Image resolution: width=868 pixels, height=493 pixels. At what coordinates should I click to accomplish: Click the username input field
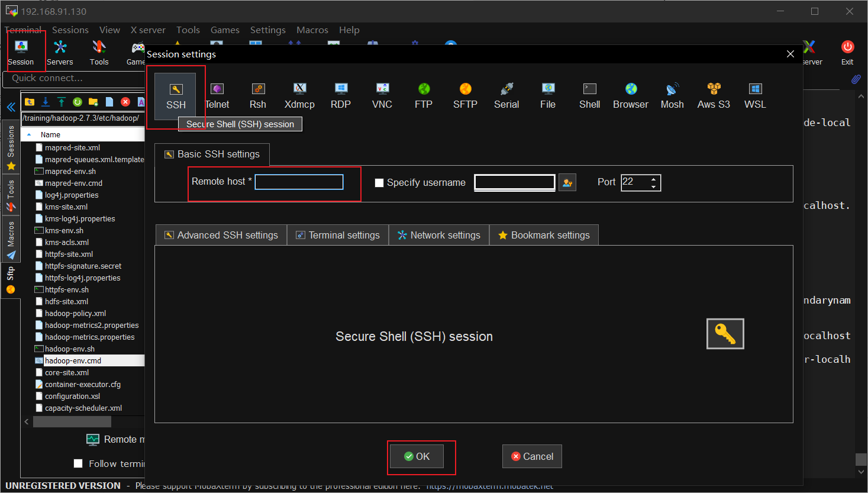coord(515,182)
